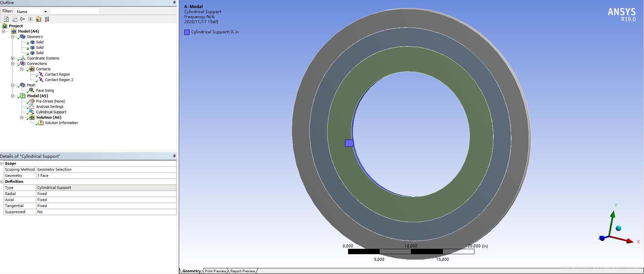Click the Radial 'Fixed' value cell
Image resolution: width=644 pixels, height=274 pixels.
(106, 194)
